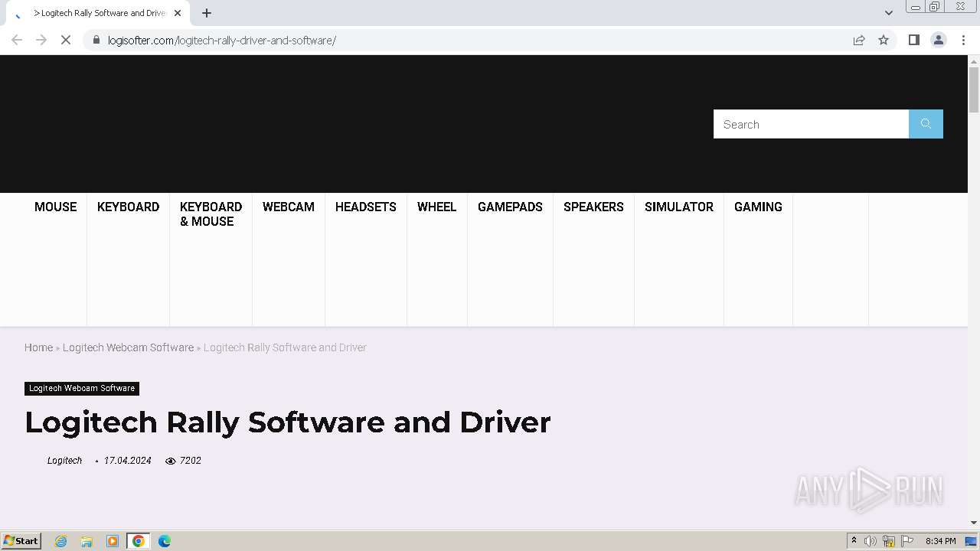Viewport: 980px width, 551px height.
Task: Open the KEYBOARD & MOUSE category
Action: [211, 214]
